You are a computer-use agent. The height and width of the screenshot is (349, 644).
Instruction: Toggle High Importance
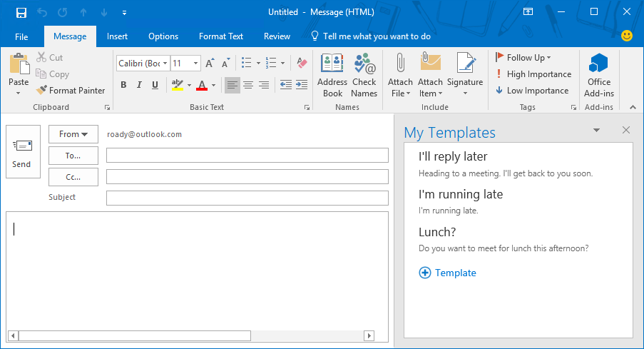coord(533,74)
